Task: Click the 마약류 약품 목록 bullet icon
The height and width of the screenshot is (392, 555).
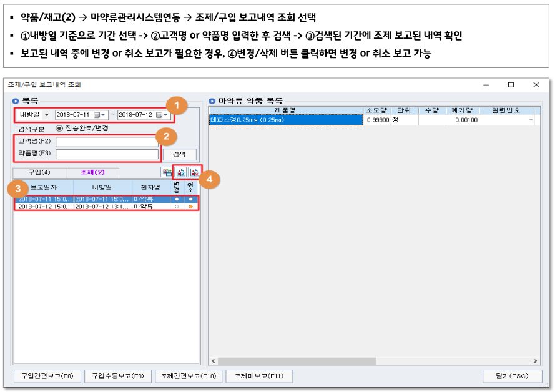Action: 212,100
